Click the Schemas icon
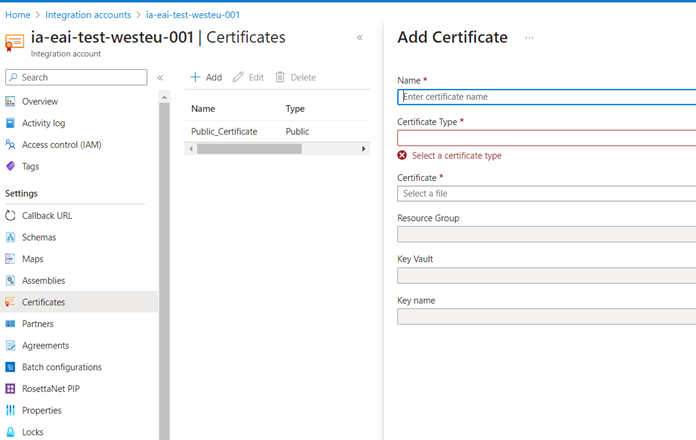Screen dimensions: 696x440 10,237
